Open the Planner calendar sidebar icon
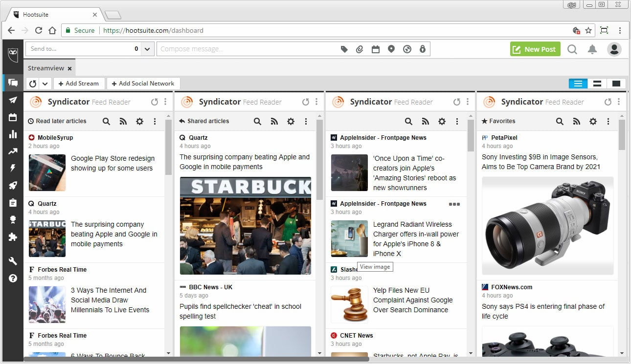 tap(13, 117)
